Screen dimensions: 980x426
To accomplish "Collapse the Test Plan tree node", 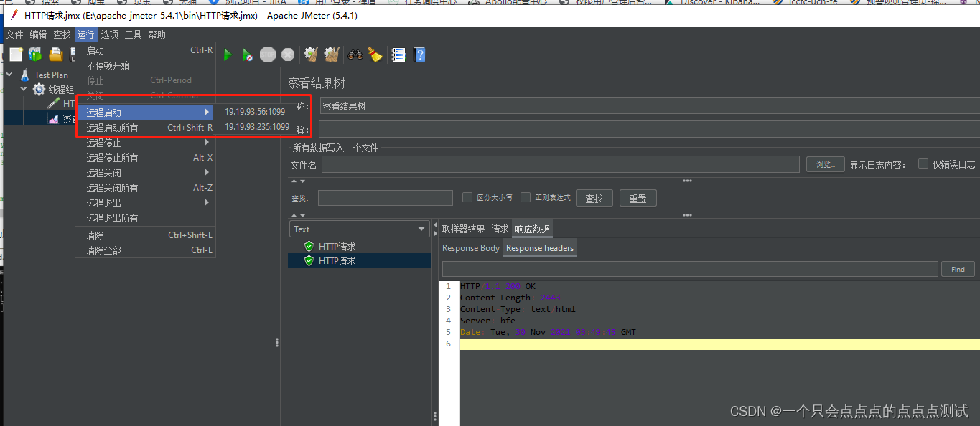I will pyautogui.click(x=9, y=75).
